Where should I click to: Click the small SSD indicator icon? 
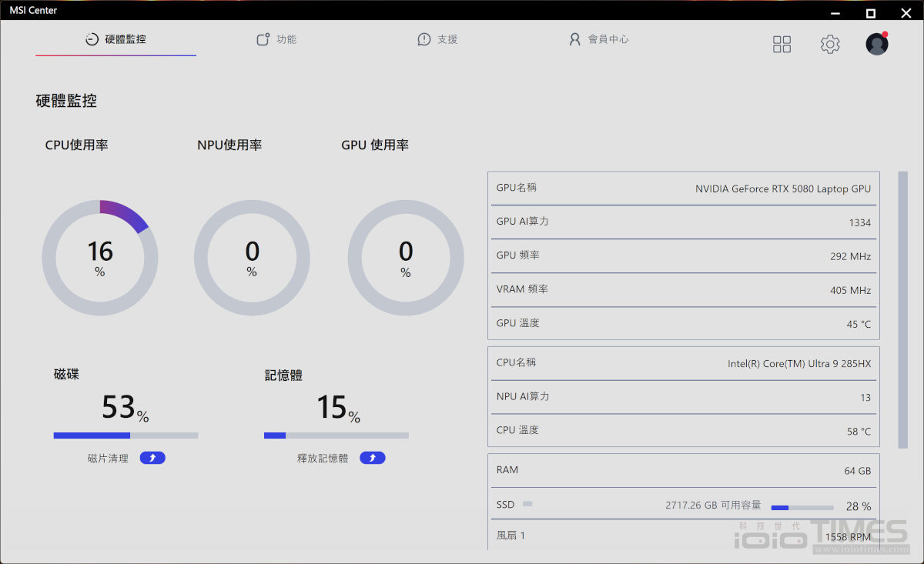[x=527, y=504]
